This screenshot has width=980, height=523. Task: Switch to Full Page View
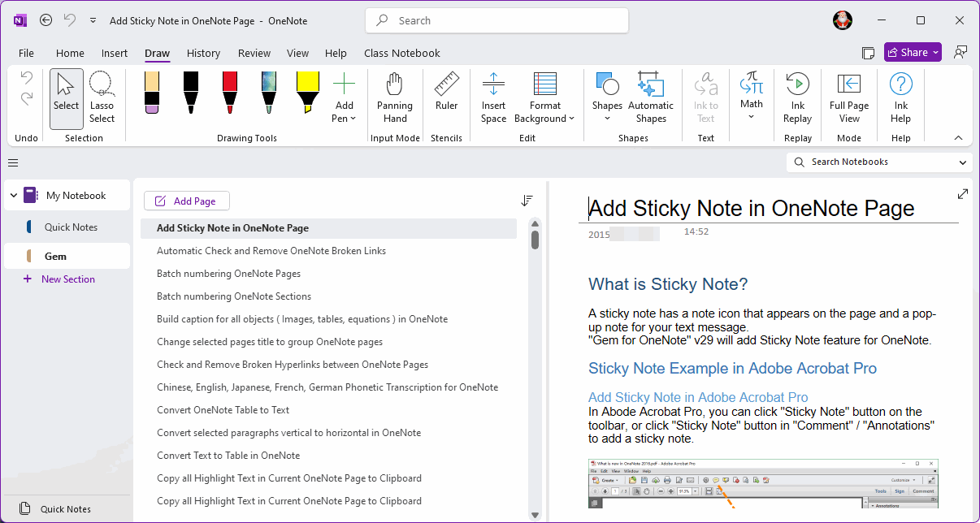coord(849,99)
